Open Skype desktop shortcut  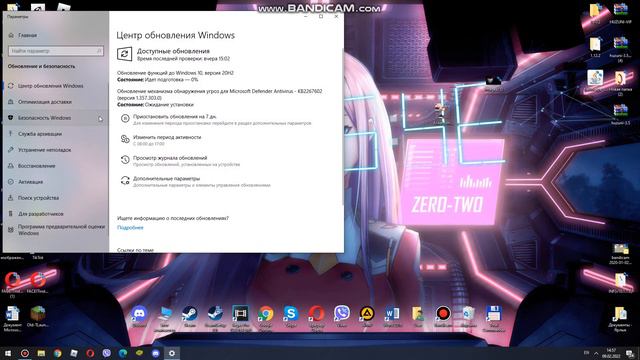tap(291, 316)
